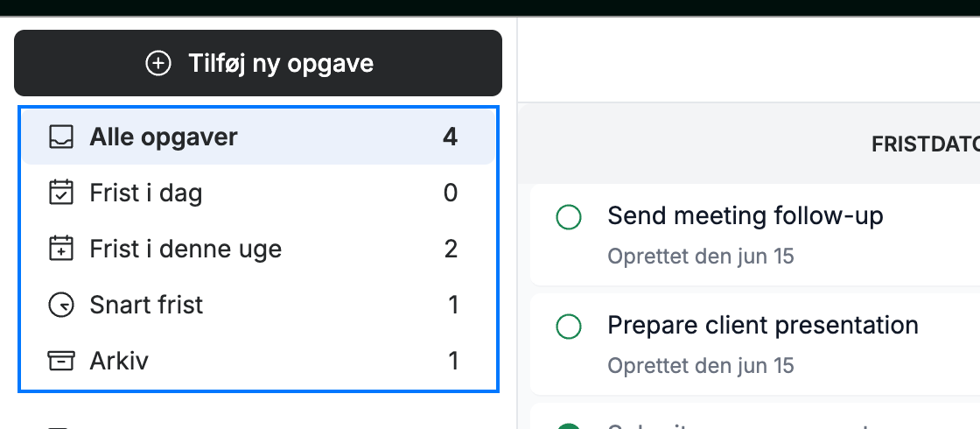980x429 pixels.
Task: Click the clock icon beside Snart frist
Action: click(x=61, y=306)
